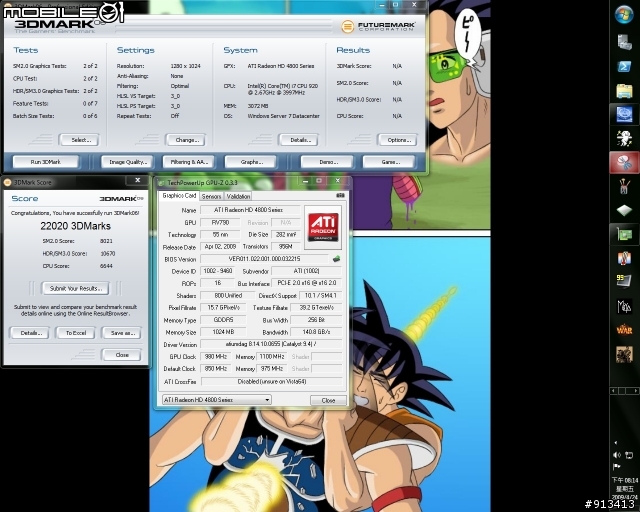Click the Bandwidth 140.8 GB/s value

[x=316, y=332]
